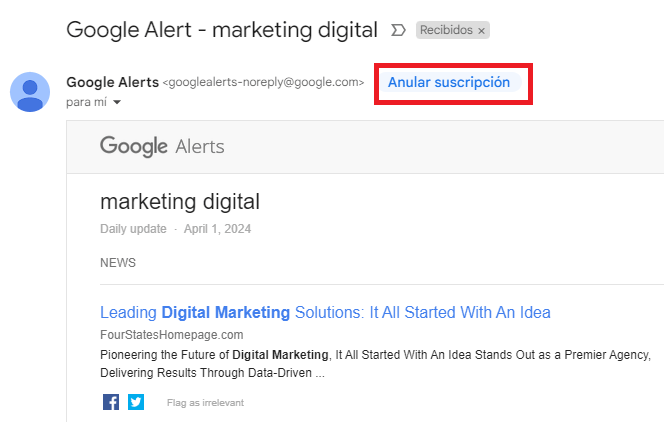
Task: Remove the Recibidos label with its x
Action: 481,31
